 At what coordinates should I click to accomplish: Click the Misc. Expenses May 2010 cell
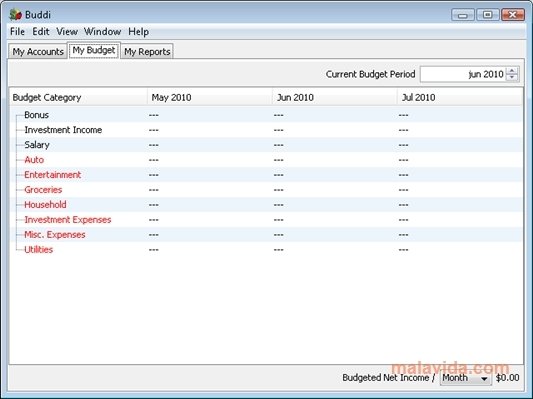[210, 235]
